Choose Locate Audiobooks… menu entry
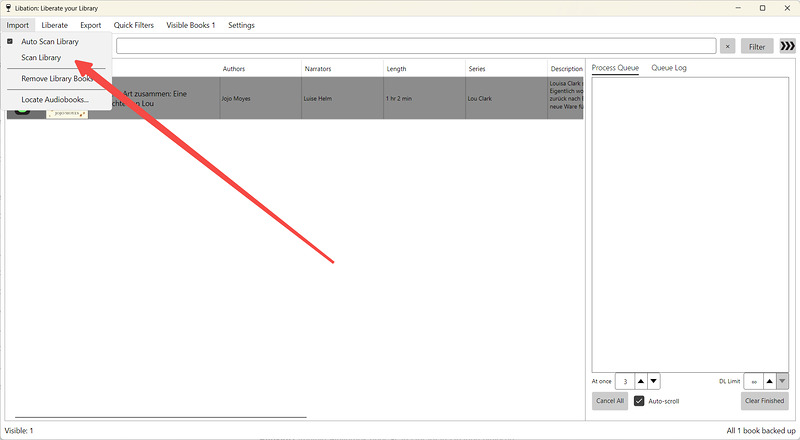The image size is (800, 440). pyautogui.click(x=55, y=100)
